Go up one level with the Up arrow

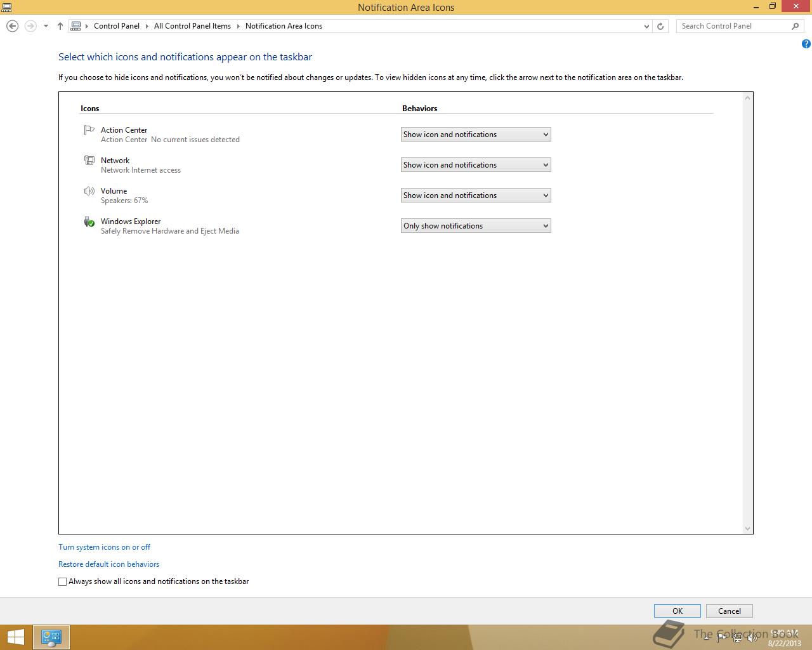click(x=60, y=26)
